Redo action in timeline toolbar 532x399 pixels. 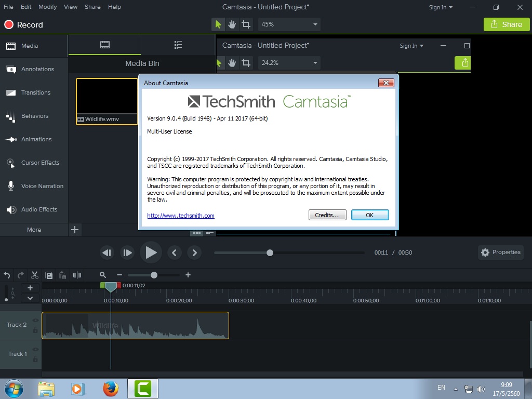click(21, 275)
